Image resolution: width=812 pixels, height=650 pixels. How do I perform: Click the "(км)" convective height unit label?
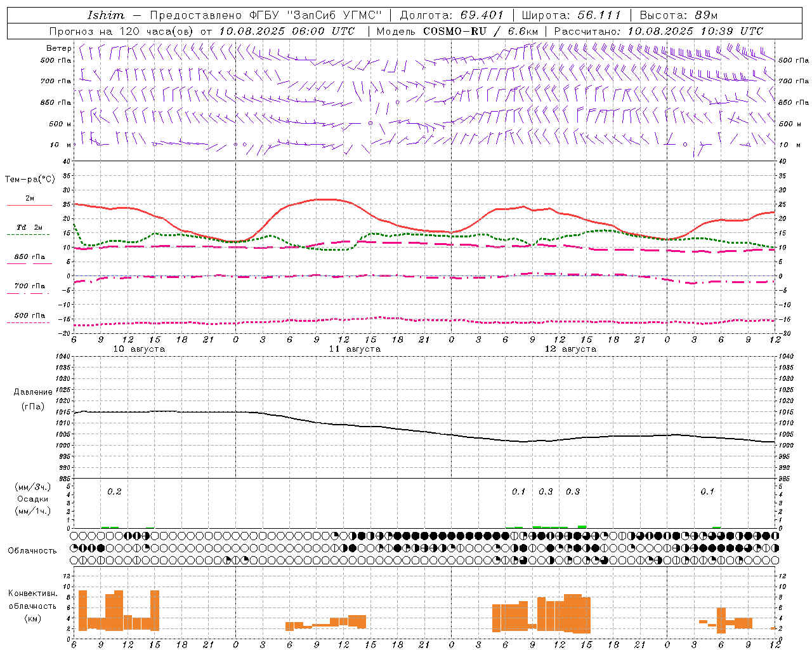[33, 618]
